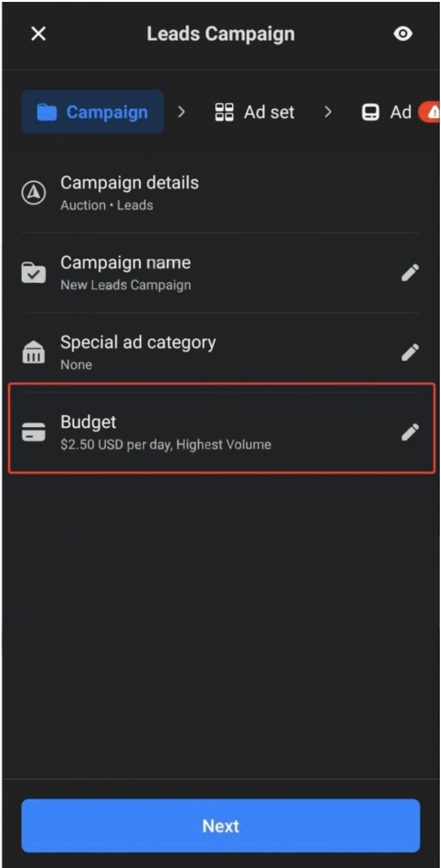441x868 pixels.
Task: Toggle the eye preview icon
Action: click(403, 34)
